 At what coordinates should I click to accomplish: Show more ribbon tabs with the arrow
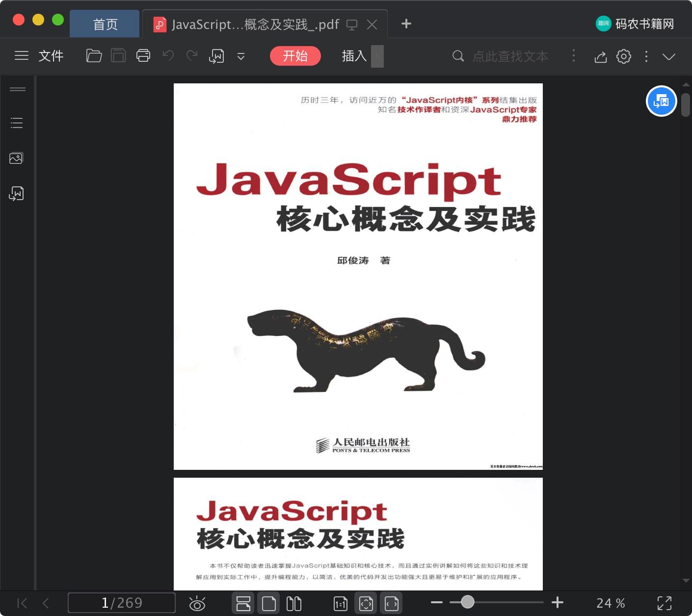[x=377, y=56]
